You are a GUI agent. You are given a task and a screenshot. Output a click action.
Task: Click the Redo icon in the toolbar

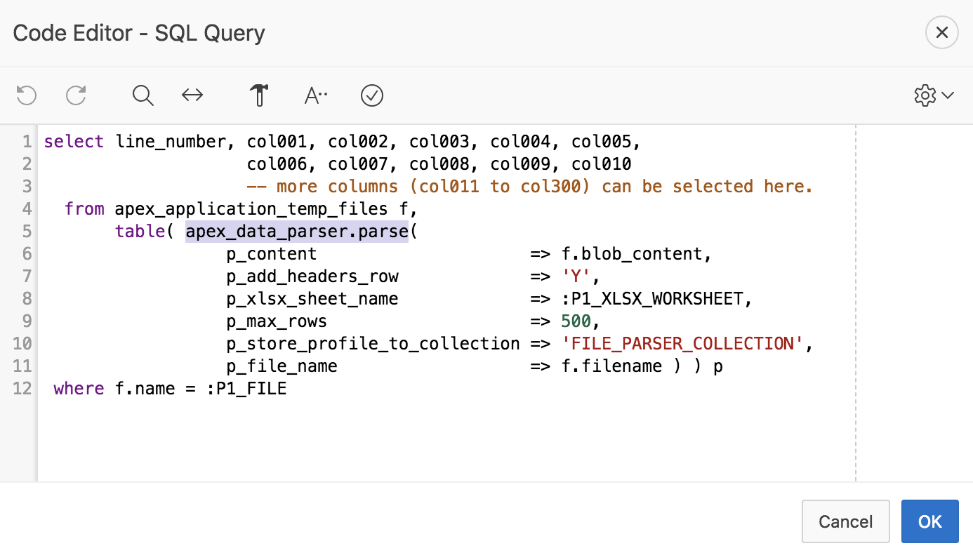(x=75, y=95)
